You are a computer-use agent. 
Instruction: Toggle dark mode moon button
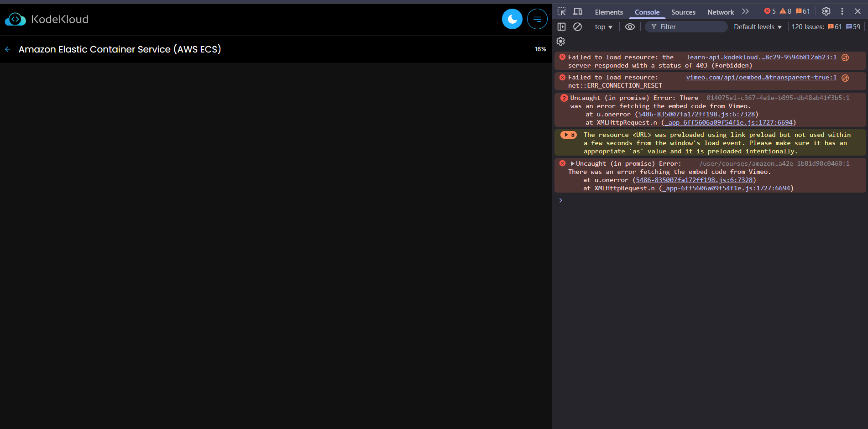point(512,19)
